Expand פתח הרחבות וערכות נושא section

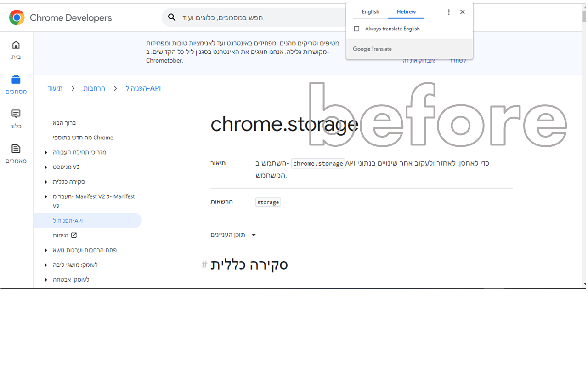tap(46, 250)
